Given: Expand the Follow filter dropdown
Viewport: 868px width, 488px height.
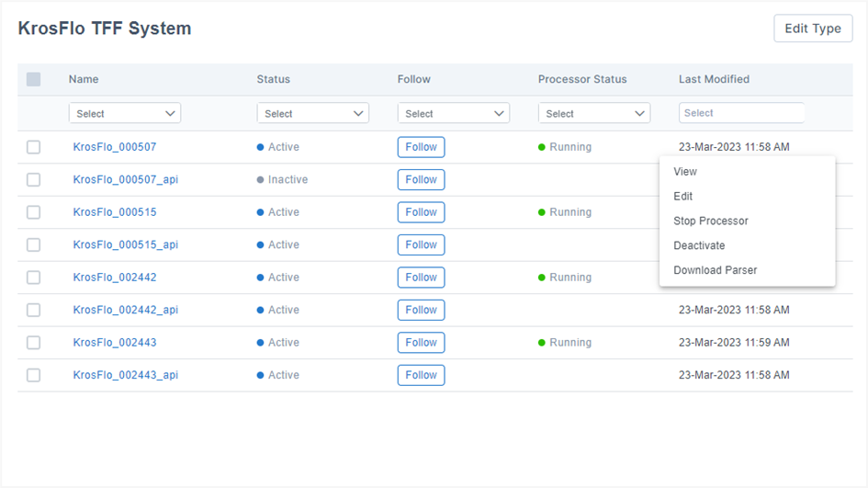Looking at the screenshot, I should click(454, 113).
